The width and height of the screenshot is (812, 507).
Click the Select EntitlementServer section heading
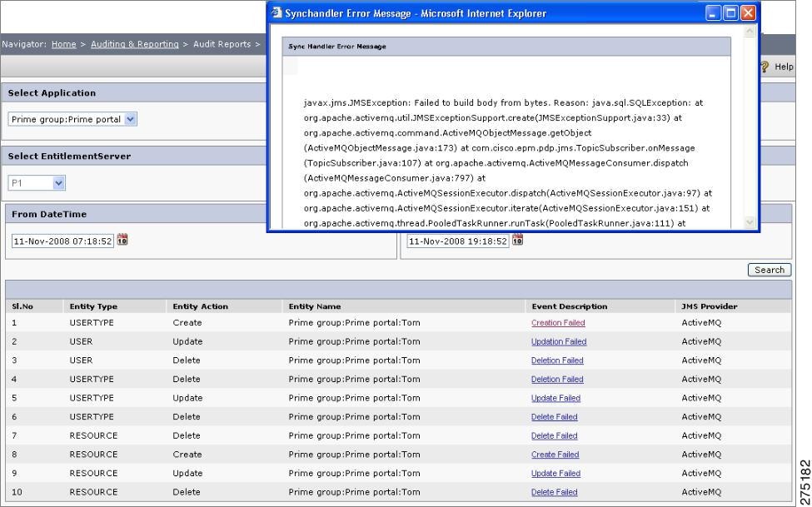point(69,157)
